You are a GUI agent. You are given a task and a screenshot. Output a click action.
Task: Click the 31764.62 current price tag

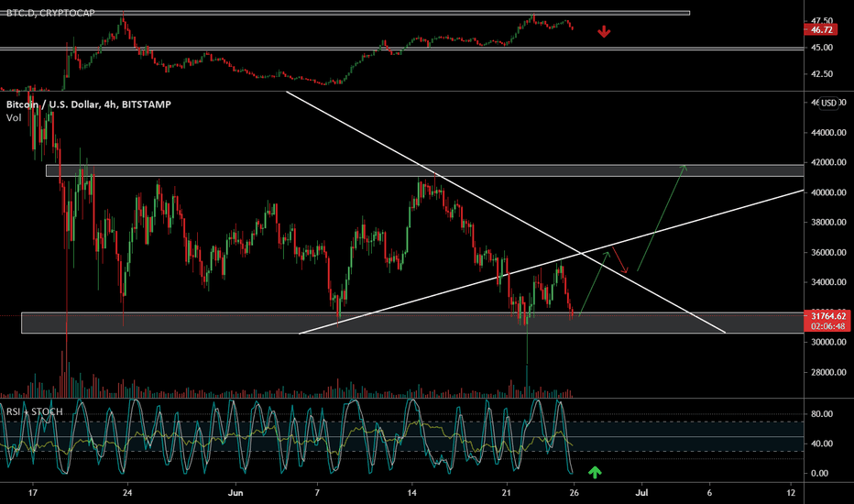point(827,316)
